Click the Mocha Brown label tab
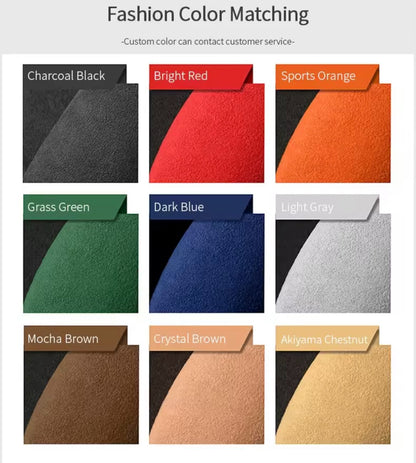Image resolution: width=416 pixels, height=463 pixels. coord(75,338)
